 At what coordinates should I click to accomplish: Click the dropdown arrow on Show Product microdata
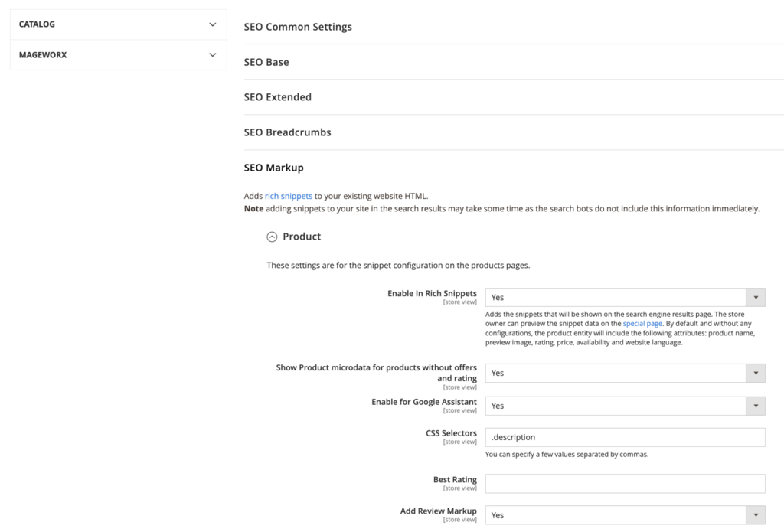(756, 373)
